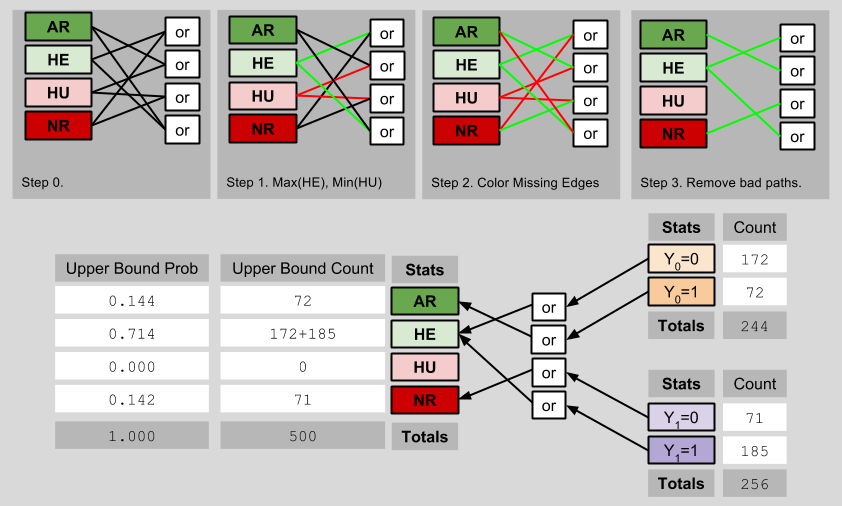842x506 pixels.
Task: Click the AR box in the Step 0 panel
Action: (57, 26)
